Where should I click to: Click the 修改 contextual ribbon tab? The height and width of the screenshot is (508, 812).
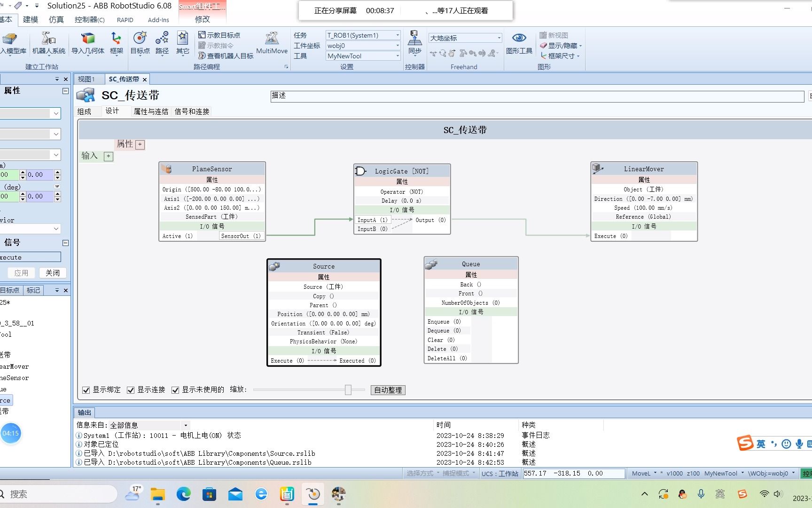coord(203,19)
